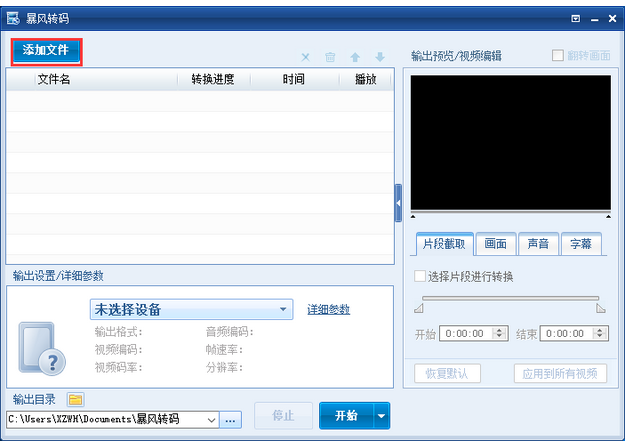Decrease the 开始 time with down arrow
The height and width of the screenshot is (441, 625).
click(x=499, y=337)
